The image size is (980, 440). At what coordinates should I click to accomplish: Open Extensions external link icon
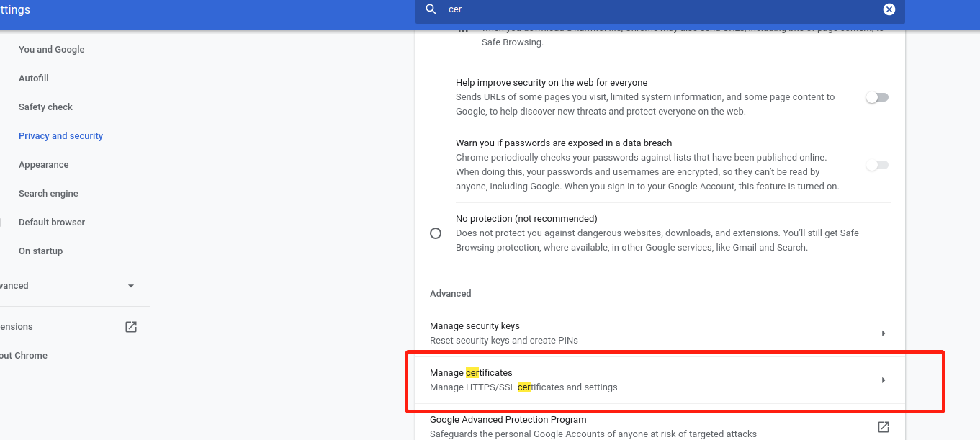[x=131, y=327]
